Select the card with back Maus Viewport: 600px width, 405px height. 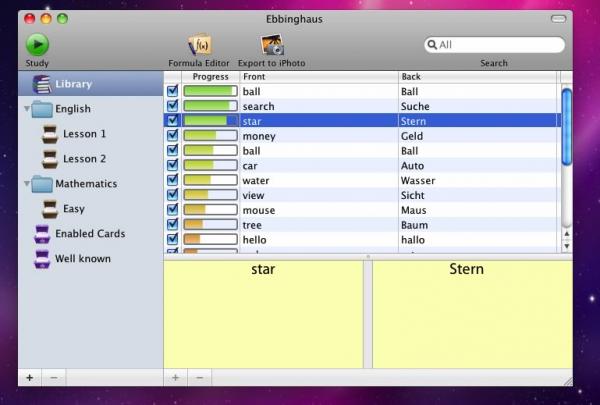click(414, 211)
